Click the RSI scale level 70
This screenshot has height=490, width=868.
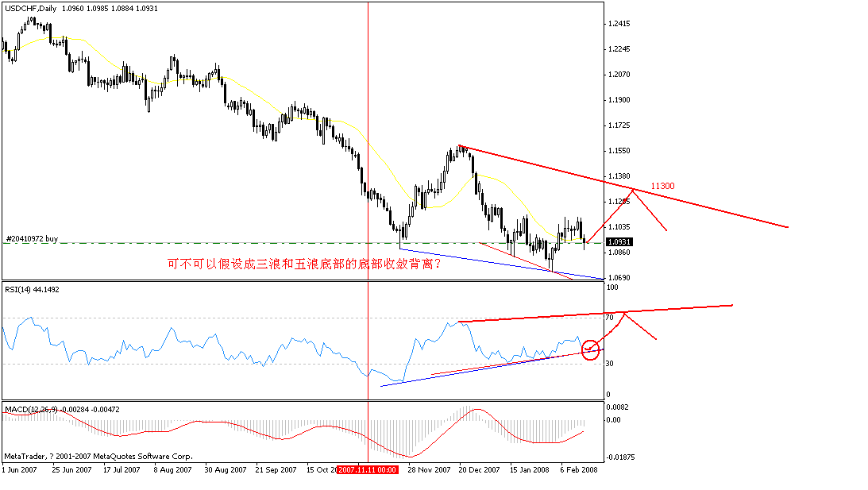tap(609, 318)
